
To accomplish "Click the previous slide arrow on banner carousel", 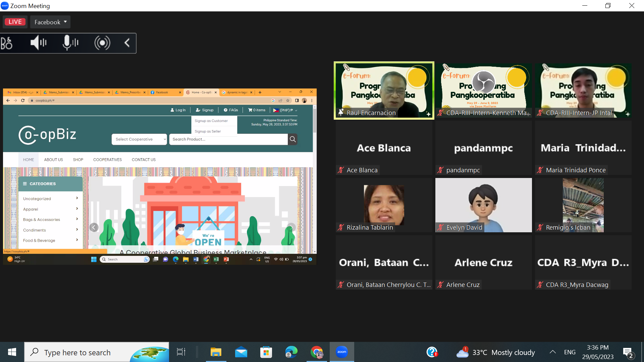I will tap(94, 228).
